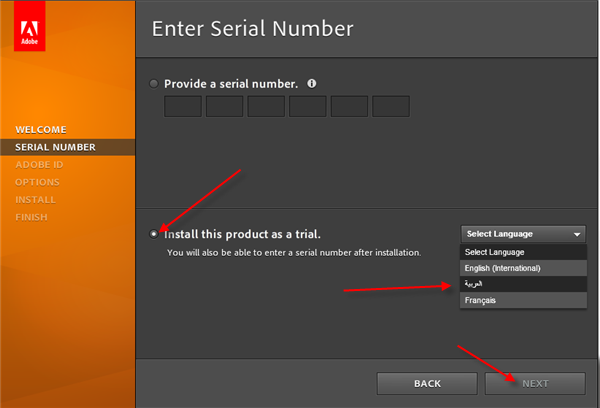Select Provide a serial number radio button
600x408 pixels.
(x=154, y=84)
